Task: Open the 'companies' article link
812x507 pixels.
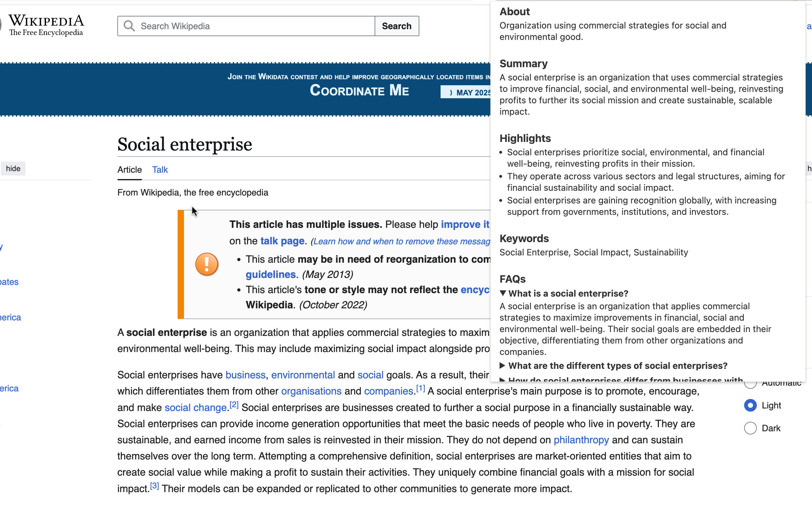Action: point(388,391)
